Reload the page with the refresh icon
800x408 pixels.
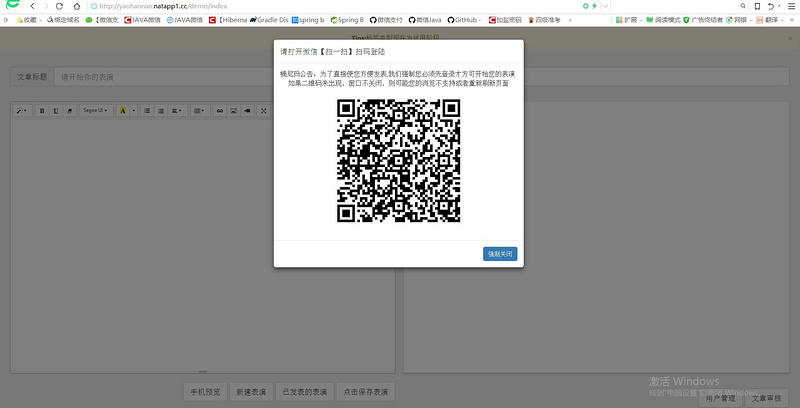[x=60, y=6]
